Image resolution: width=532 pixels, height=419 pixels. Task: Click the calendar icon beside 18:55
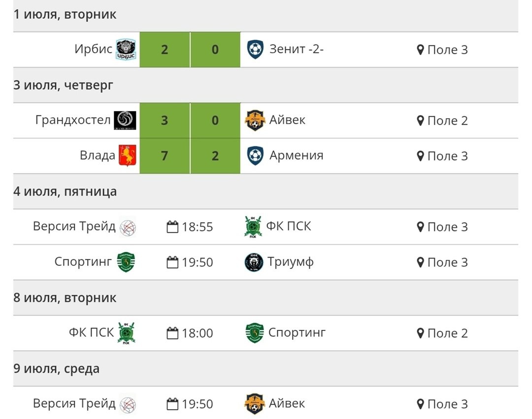[172, 227]
